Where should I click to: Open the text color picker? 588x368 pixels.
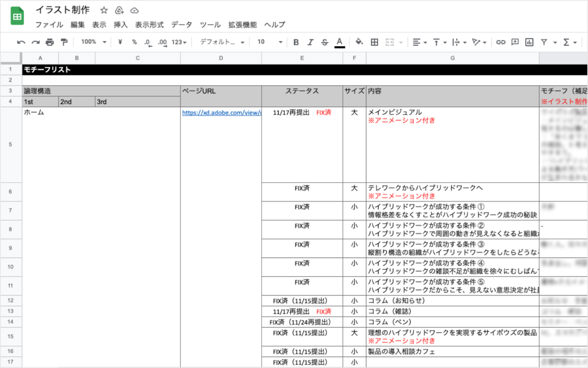(x=340, y=42)
